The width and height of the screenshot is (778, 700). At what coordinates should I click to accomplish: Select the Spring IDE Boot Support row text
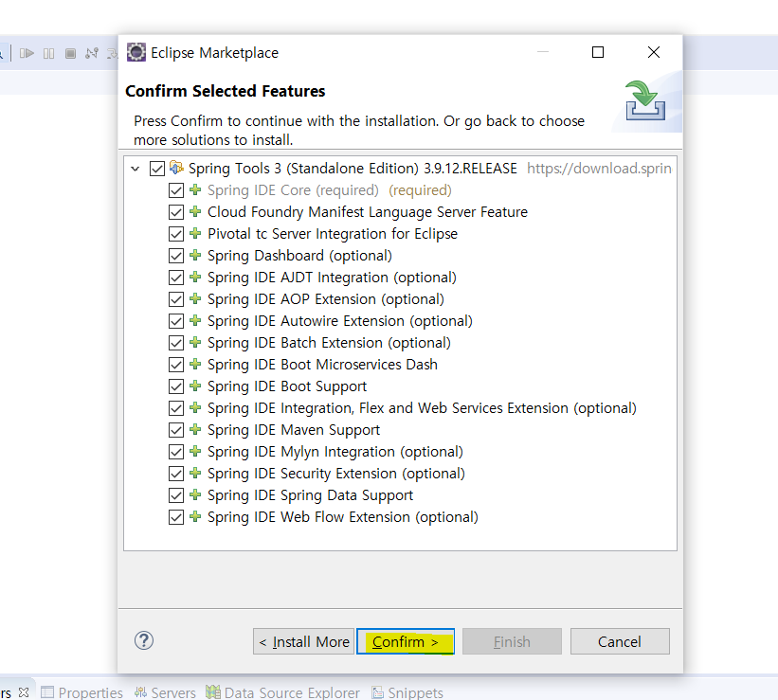(x=287, y=386)
